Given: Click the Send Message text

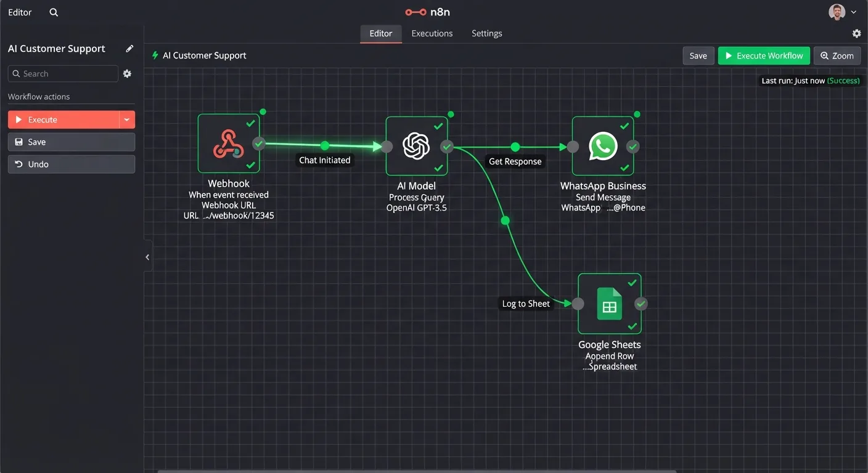Looking at the screenshot, I should tap(603, 197).
